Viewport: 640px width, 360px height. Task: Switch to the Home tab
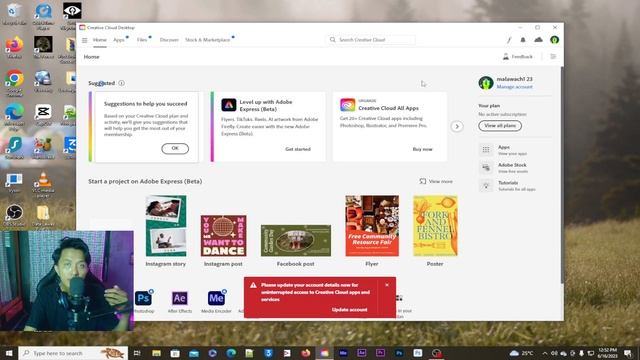(100, 40)
